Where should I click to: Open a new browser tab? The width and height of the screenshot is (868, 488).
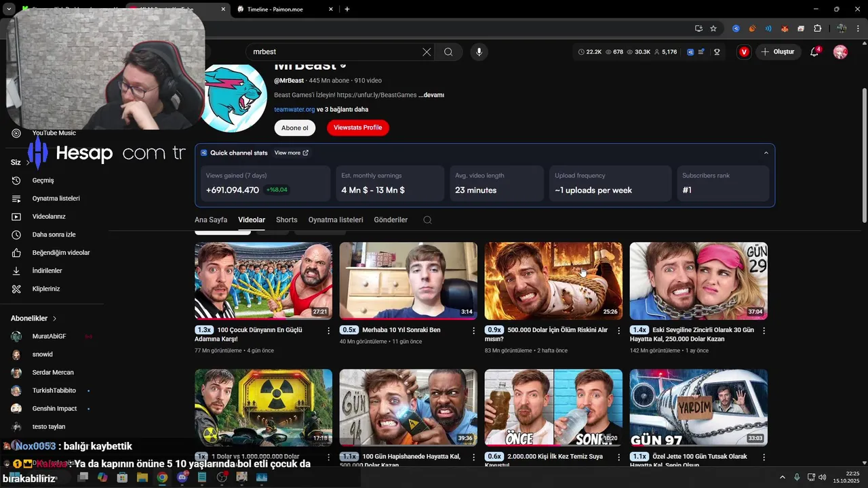[x=347, y=9]
